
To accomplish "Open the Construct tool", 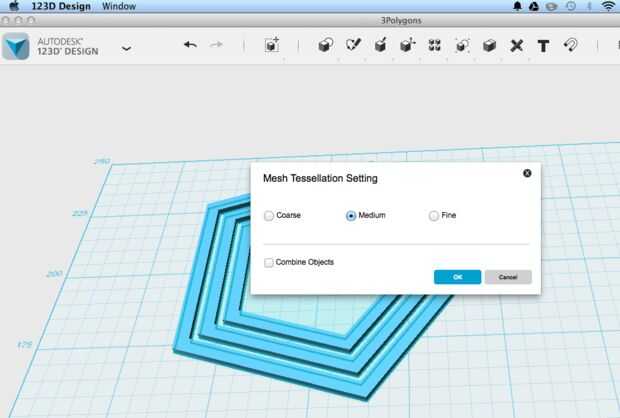I will (380, 45).
